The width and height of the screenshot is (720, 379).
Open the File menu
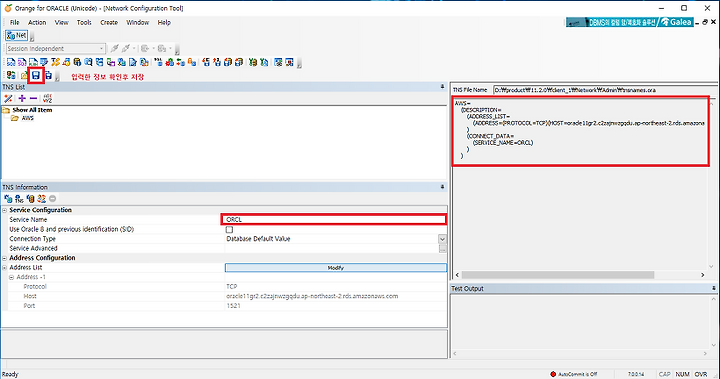coord(15,22)
